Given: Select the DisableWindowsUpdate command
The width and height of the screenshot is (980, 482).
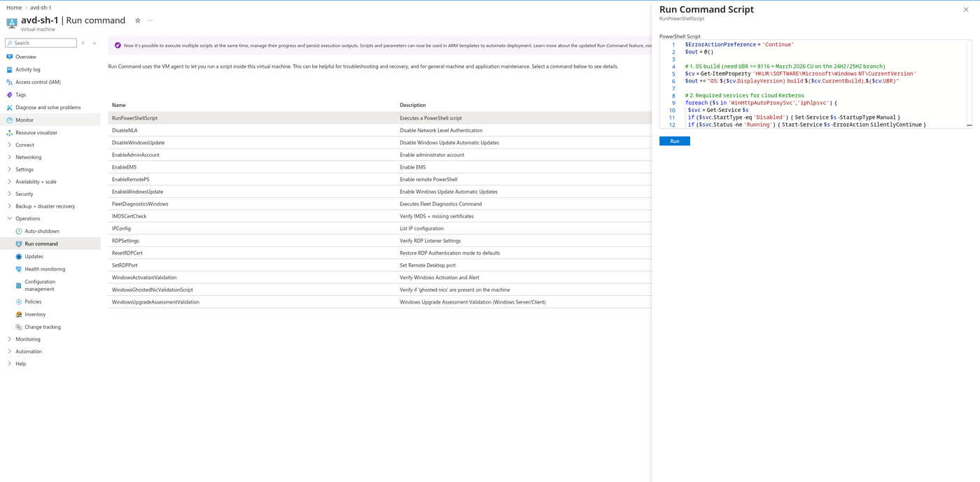Looking at the screenshot, I should [x=379, y=143].
